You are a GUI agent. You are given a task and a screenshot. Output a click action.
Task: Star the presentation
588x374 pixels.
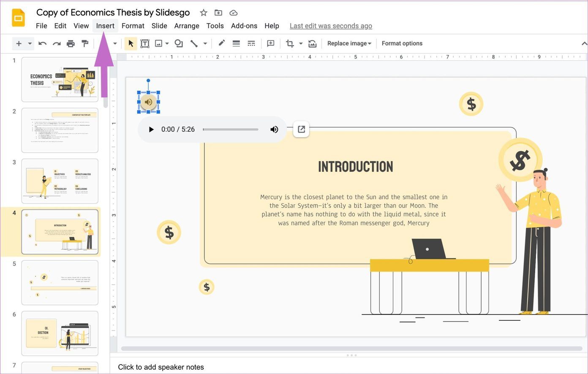tap(204, 13)
